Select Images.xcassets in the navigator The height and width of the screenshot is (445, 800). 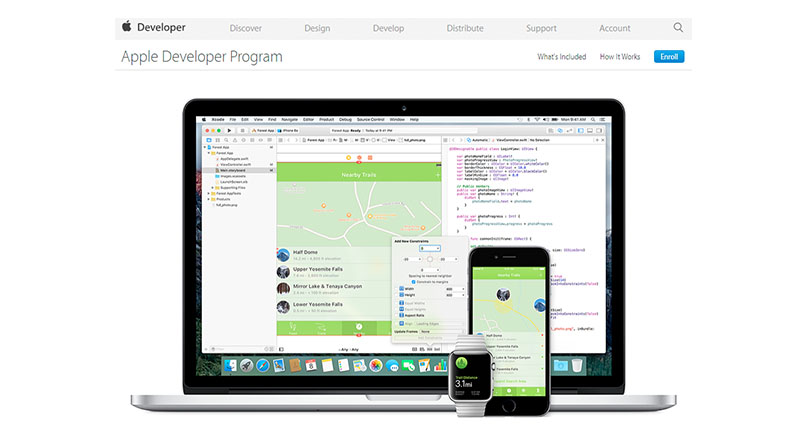(232, 176)
